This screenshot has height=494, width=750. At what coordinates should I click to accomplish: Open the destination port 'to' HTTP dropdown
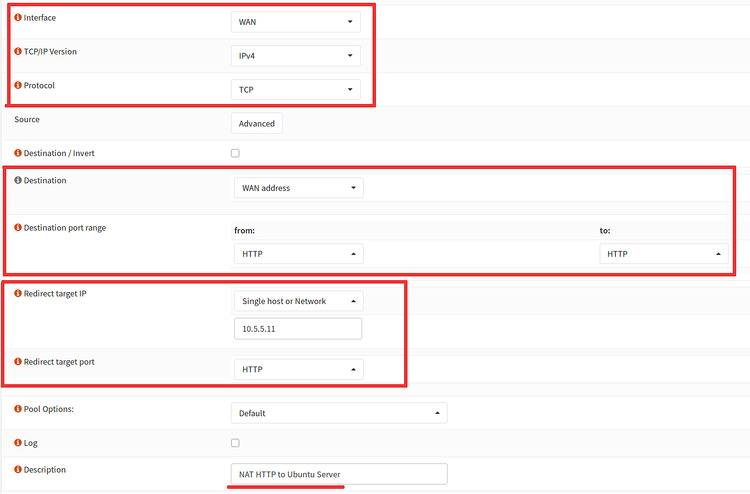(x=664, y=254)
